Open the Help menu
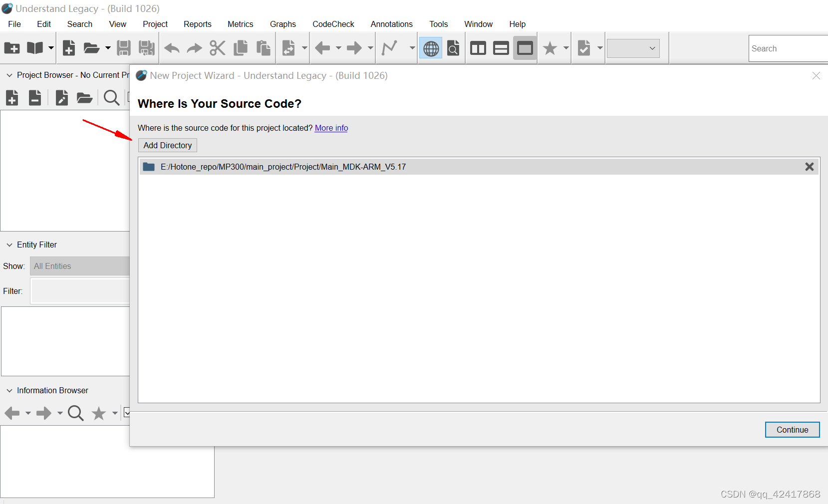Viewport: 828px width, 504px height. coord(518,24)
